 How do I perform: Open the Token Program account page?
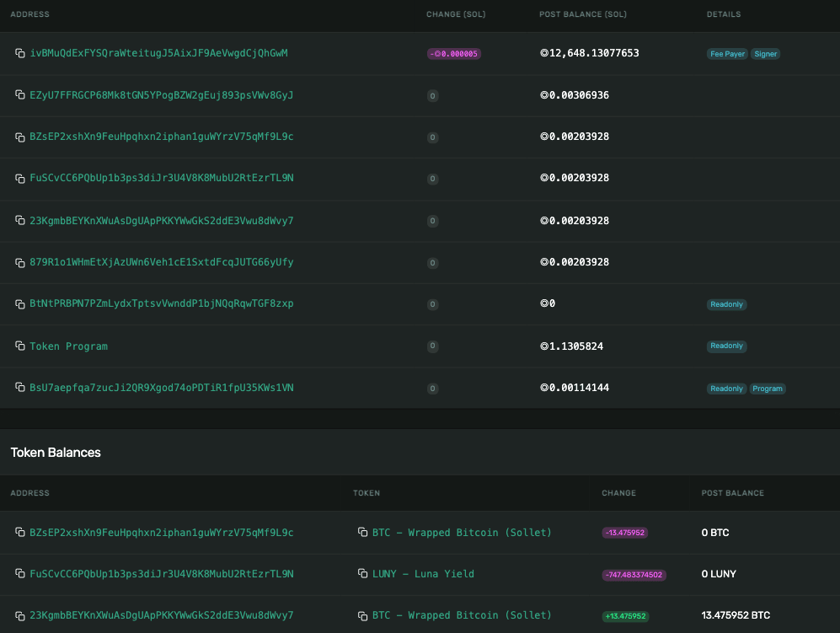coord(68,346)
